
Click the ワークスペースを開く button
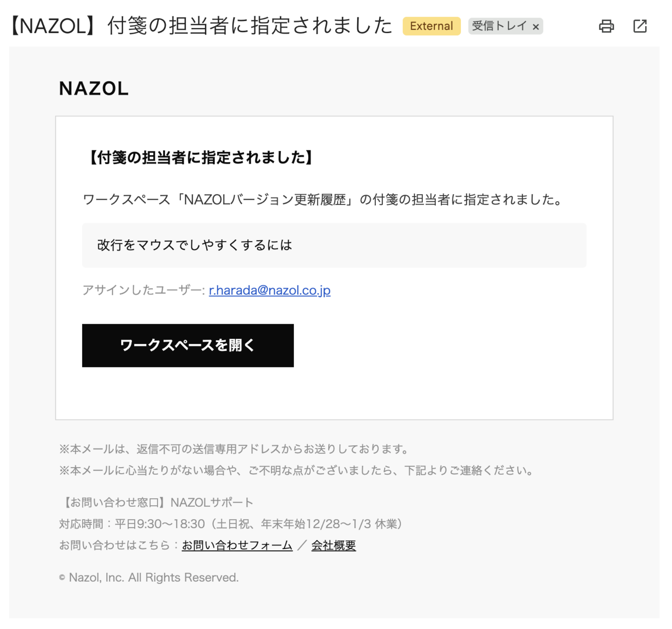click(x=188, y=345)
